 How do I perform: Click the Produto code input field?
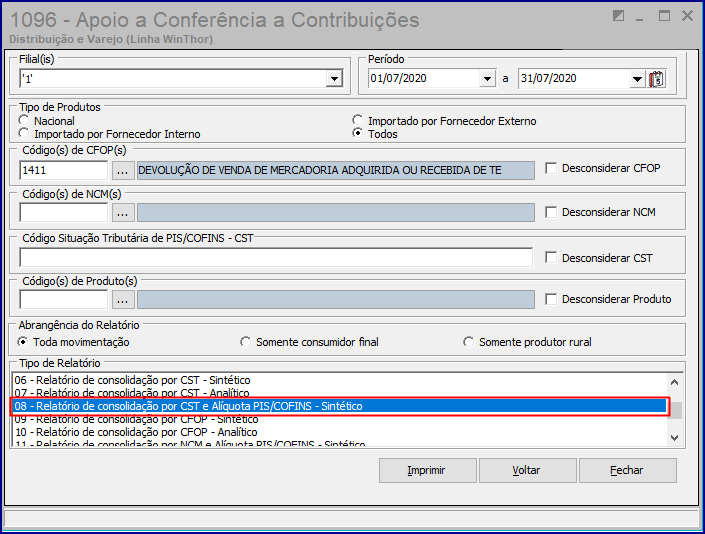coord(64,299)
